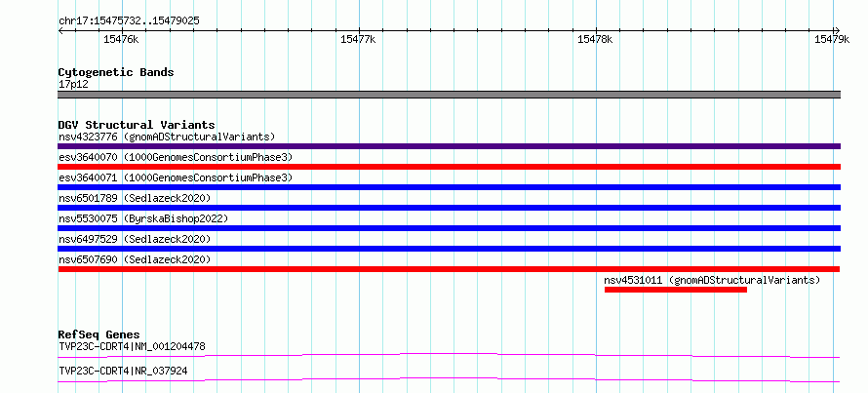Click the magenta NR_037924 transcript line
Viewport: 868px width, 393px height.
pyautogui.click(x=449, y=379)
